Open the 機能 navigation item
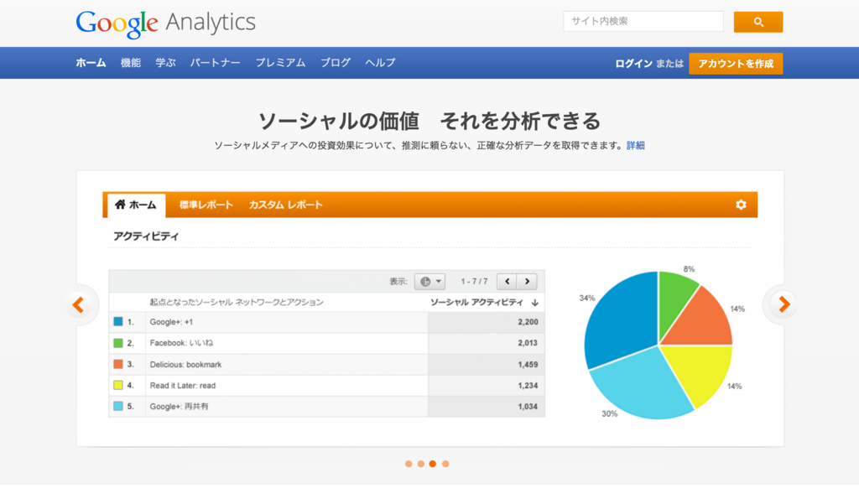Screen dimensions: 859x504 pyautogui.click(x=130, y=63)
